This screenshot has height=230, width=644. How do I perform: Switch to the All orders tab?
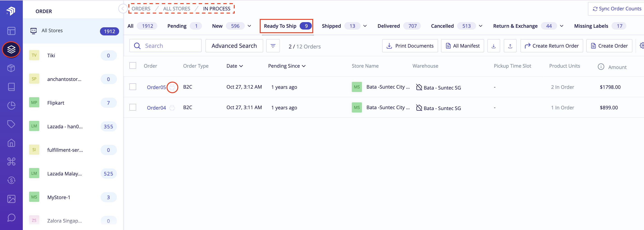(x=142, y=26)
